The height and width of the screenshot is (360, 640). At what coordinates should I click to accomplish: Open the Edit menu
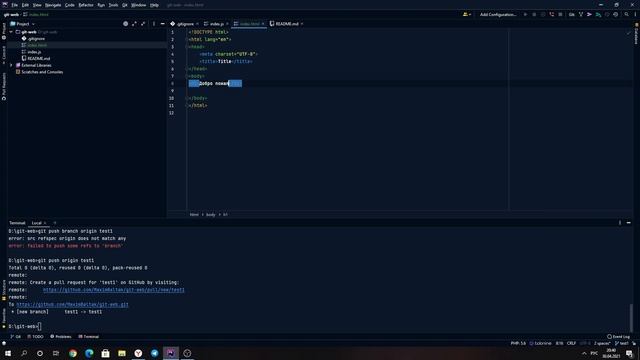point(25,5)
